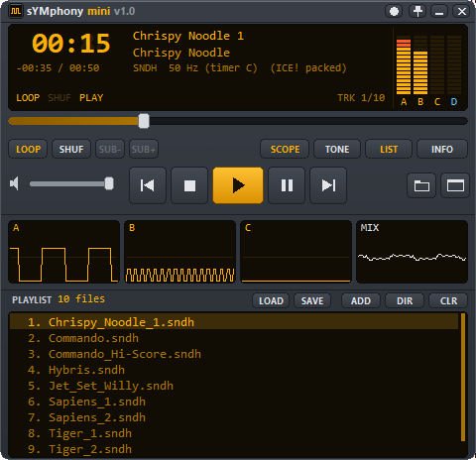Select Jet_Set_Willy.sndh in the playlist
Image resolution: width=476 pixels, height=460 pixels.
[234, 386]
